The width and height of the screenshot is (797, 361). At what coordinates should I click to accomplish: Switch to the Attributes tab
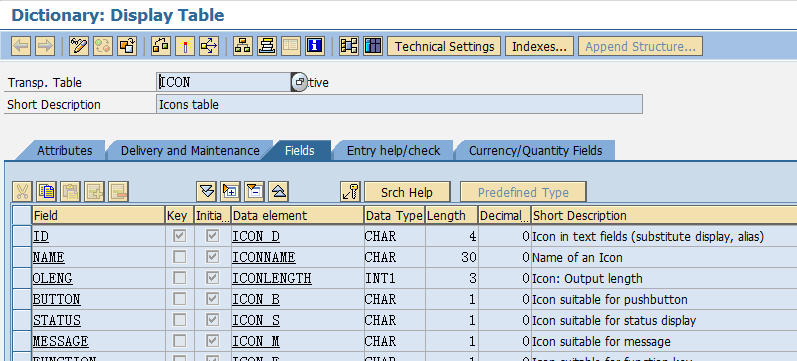click(65, 151)
